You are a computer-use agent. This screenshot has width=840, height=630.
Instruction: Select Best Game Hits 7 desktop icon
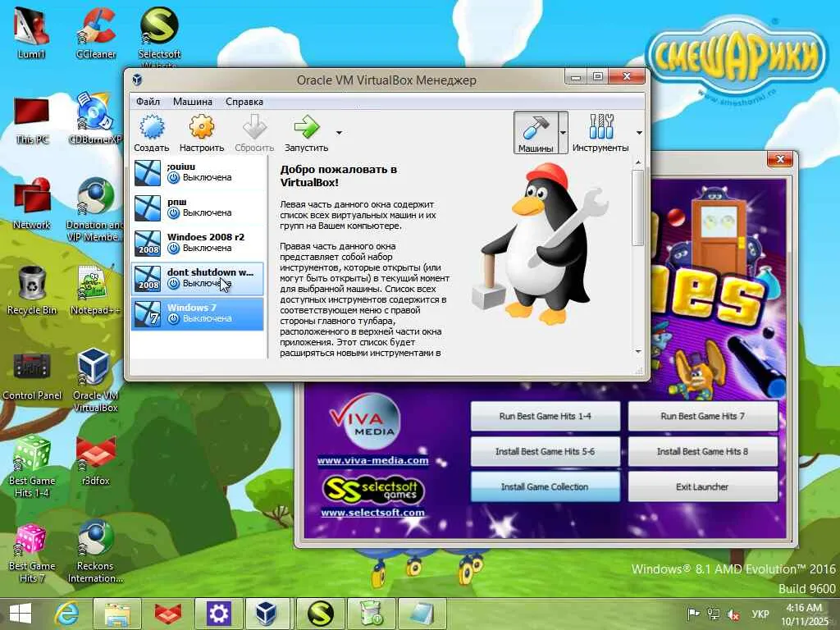[x=32, y=553]
